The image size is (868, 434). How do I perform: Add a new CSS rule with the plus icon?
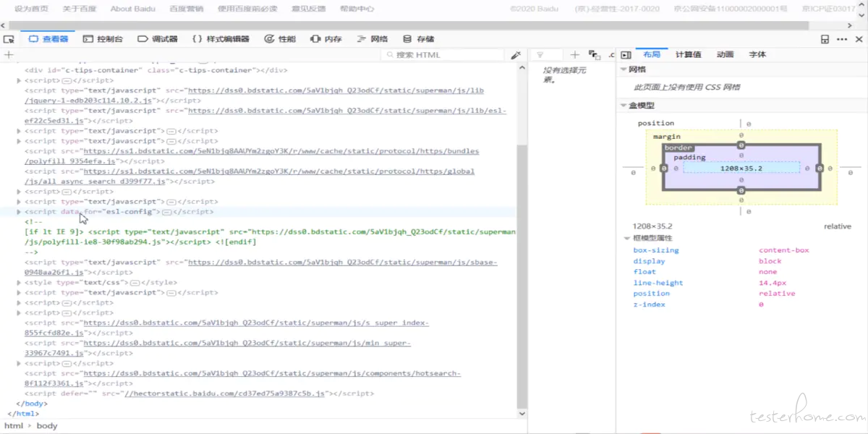(574, 55)
